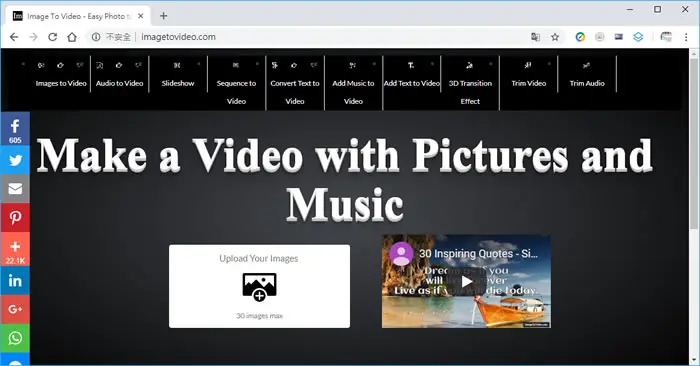Bookmark this page with star icon

(x=555, y=37)
